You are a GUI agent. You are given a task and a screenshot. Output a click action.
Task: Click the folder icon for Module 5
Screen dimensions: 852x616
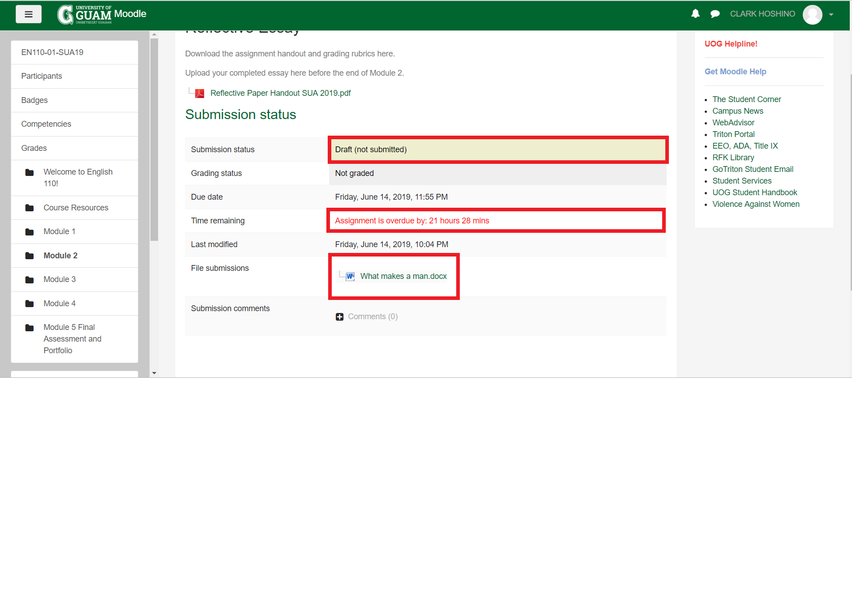30,328
